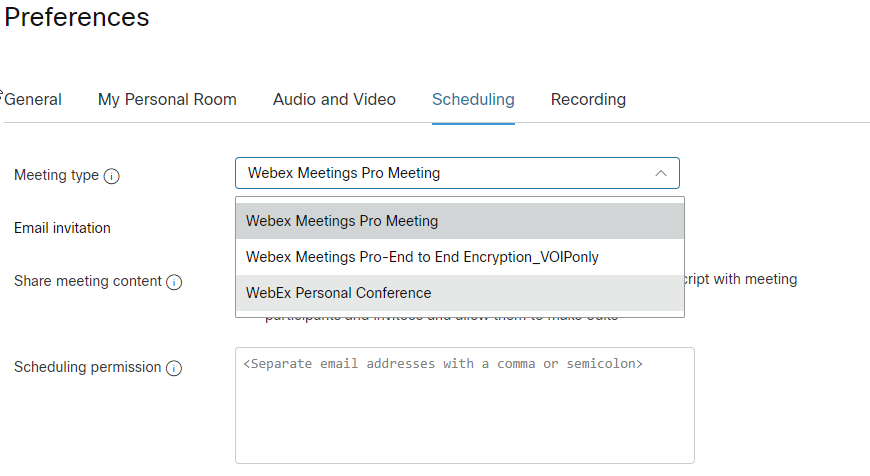Switch to the General tab
870x476 pixels.
(x=33, y=99)
